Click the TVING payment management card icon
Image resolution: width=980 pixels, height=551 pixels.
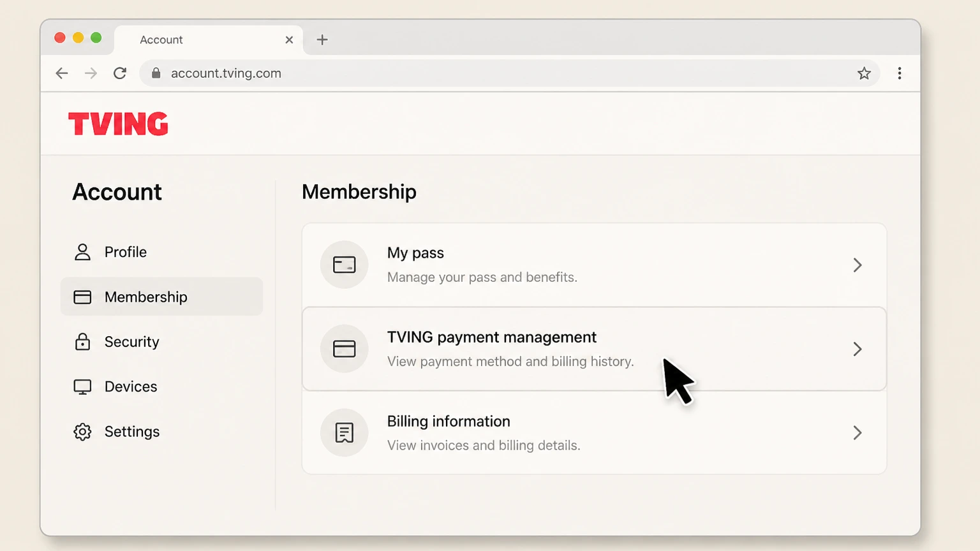(345, 349)
